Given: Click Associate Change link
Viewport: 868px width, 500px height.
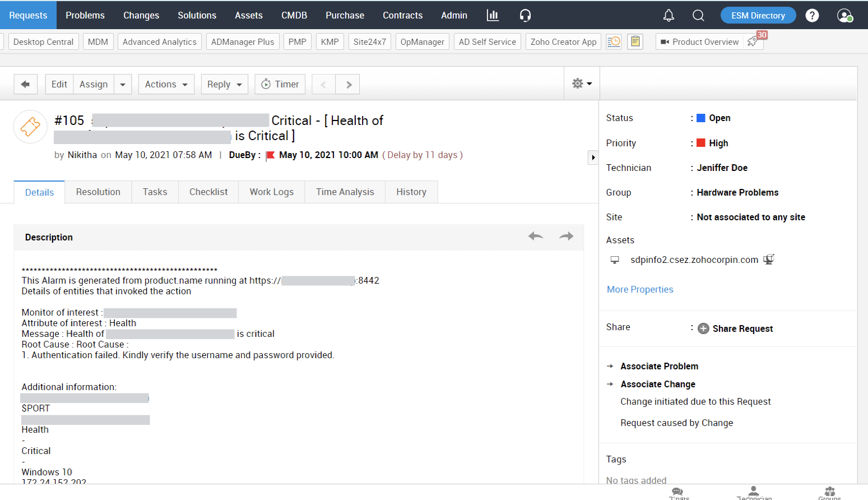Looking at the screenshot, I should (x=658, y=384).
